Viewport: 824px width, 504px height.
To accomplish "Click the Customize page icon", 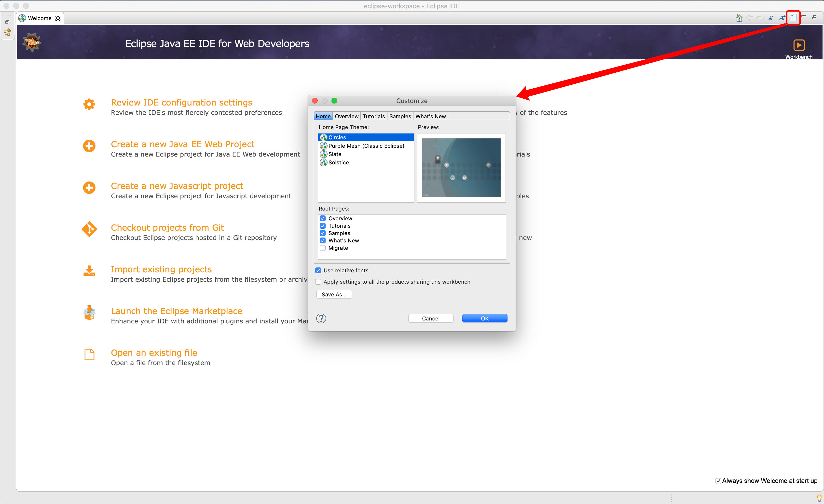I will click(793, 17).
